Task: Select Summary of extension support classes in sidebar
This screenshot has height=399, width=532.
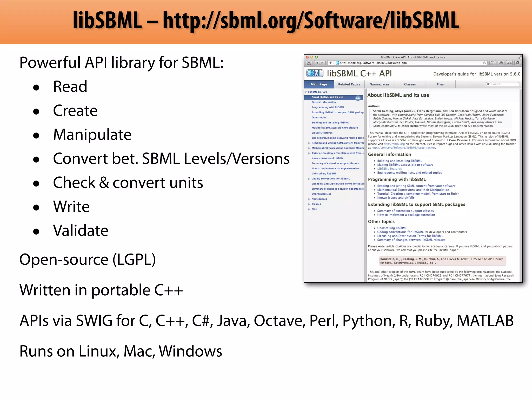Action: click(x=335, y=163)
